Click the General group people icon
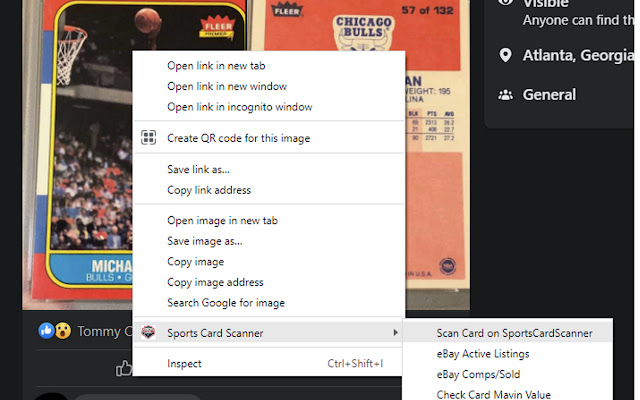This screenshot has width=640, height=400. (x=505, y=95)
